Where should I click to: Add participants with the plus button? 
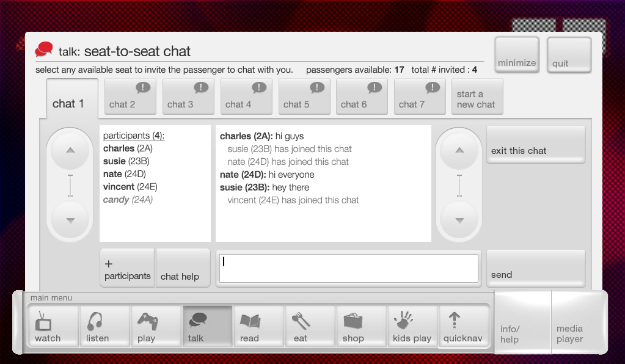click(x=127, y=268)
